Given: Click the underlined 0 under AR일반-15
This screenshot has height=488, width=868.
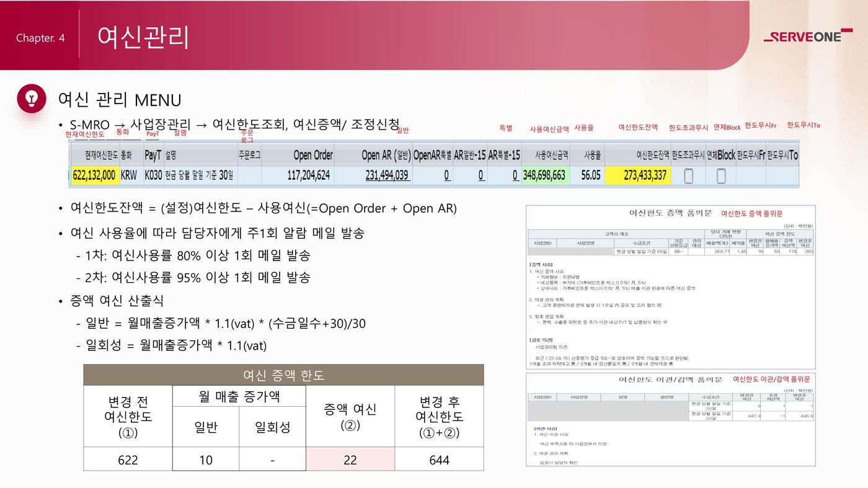Looking at the screenshot, I should [480, 175].
